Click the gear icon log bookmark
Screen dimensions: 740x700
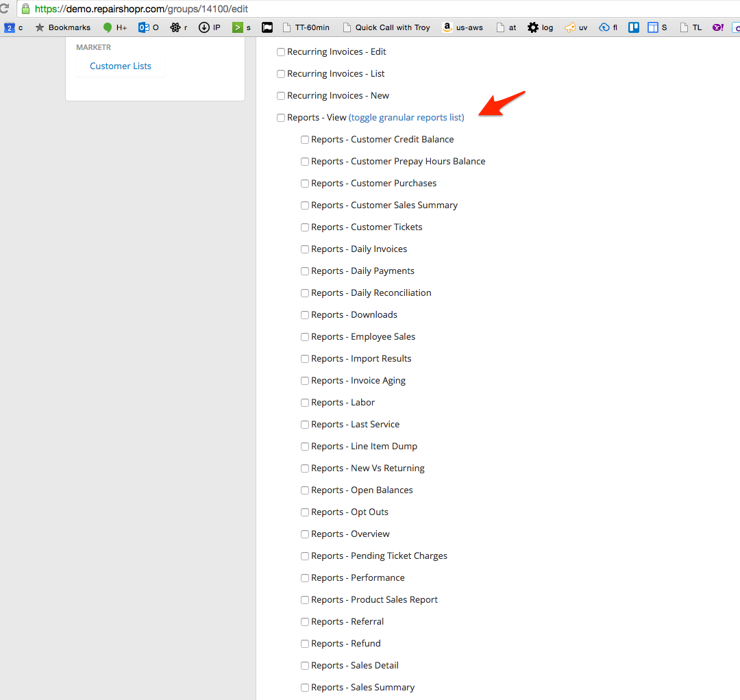pyautogui.click(x=540, y=27)
